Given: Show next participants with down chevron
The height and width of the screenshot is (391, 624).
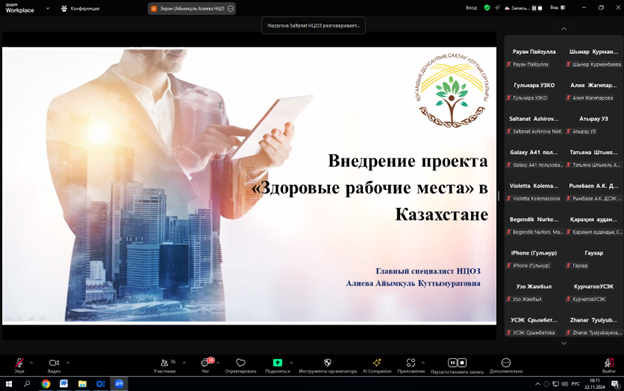Looking at the screenshot, I should point(564,343).
